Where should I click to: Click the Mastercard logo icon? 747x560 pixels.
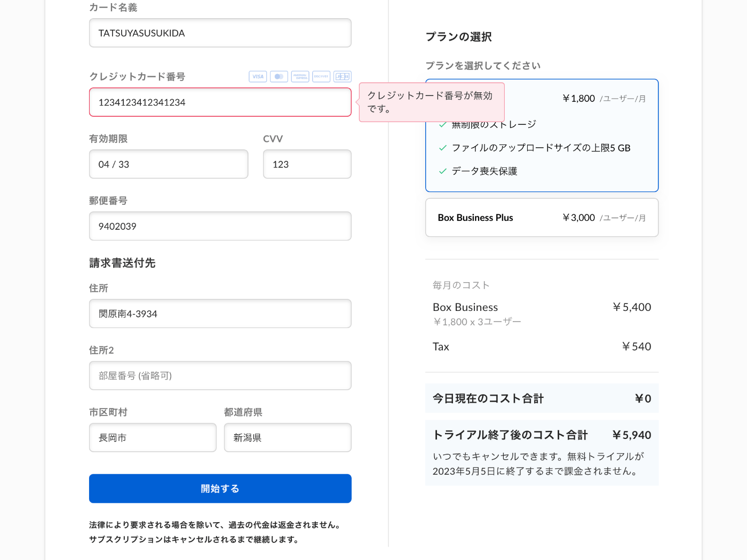point(279,76)
